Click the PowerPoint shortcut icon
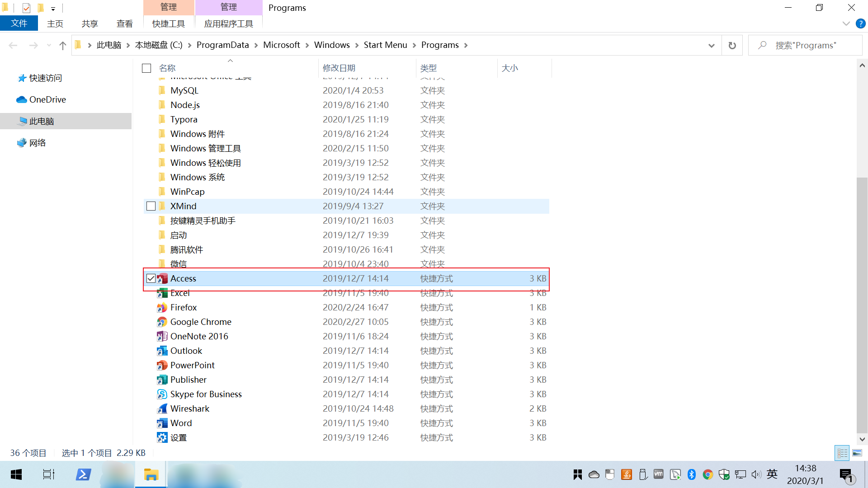868x488 pixels. (x=162, y=366)
